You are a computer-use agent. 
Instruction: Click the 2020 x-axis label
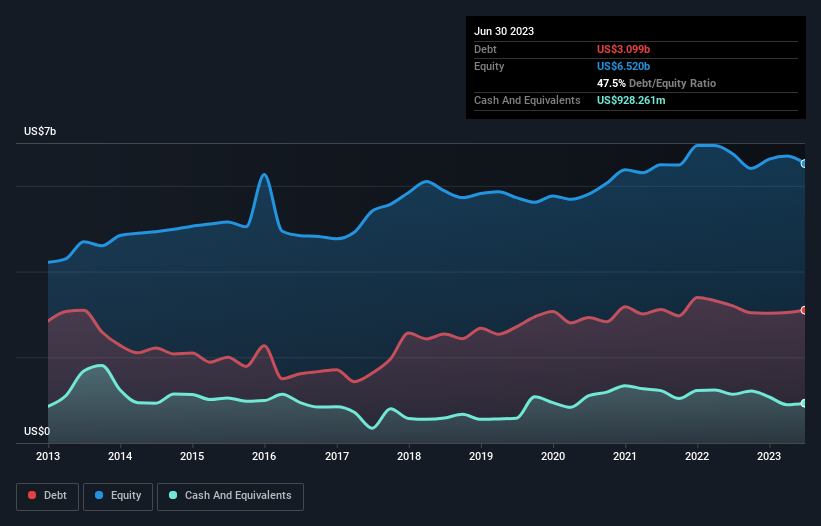(553, 456)
